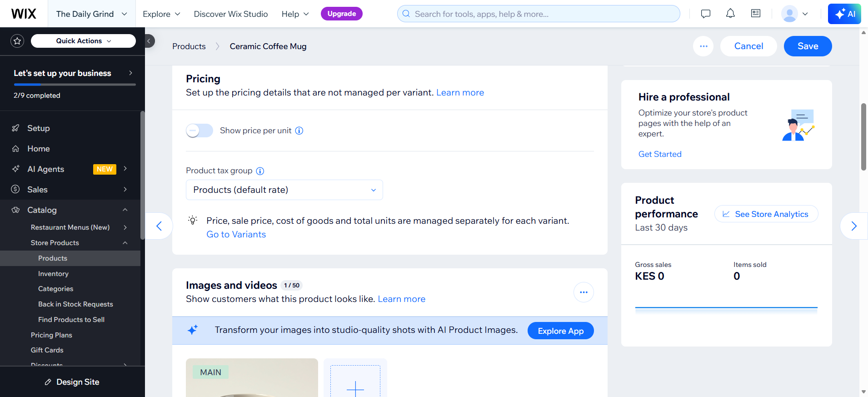Click the Catalog icon
Image resolution: width=868 pixels, height=397 pixels.
click(x=15, y=210)
